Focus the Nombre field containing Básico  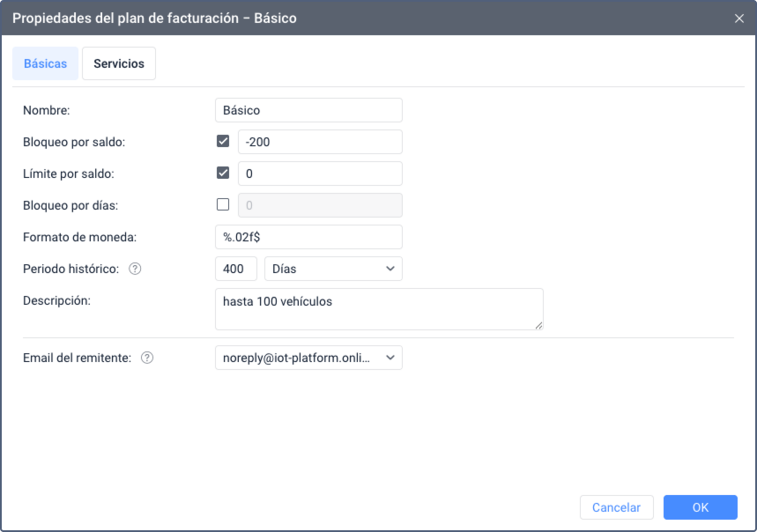click(x=308, y=110)
